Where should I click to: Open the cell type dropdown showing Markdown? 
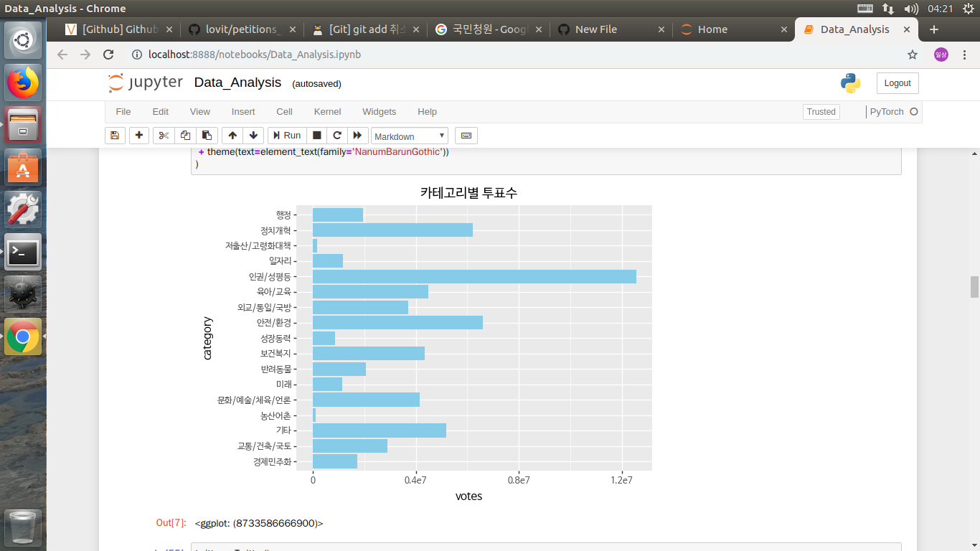tap(409, 136)
